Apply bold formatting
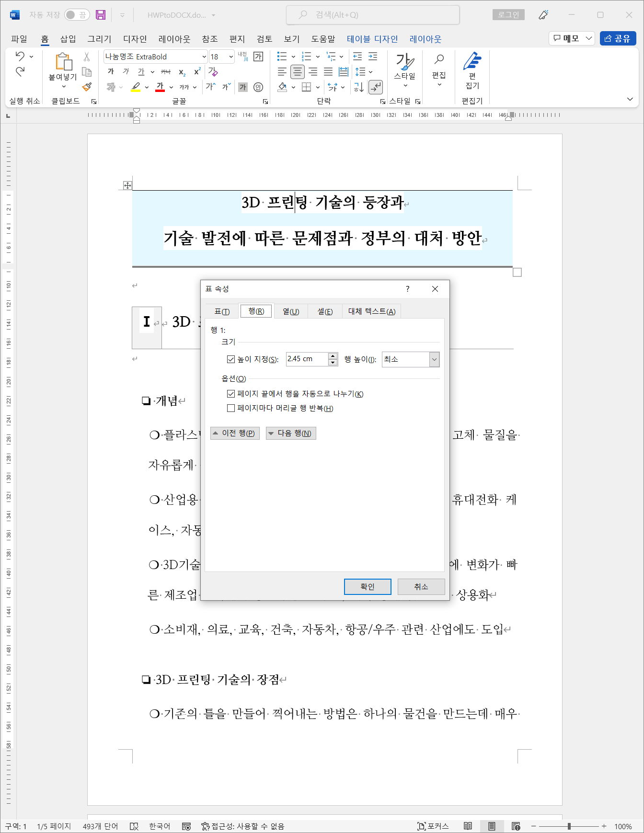 point(111,71)
